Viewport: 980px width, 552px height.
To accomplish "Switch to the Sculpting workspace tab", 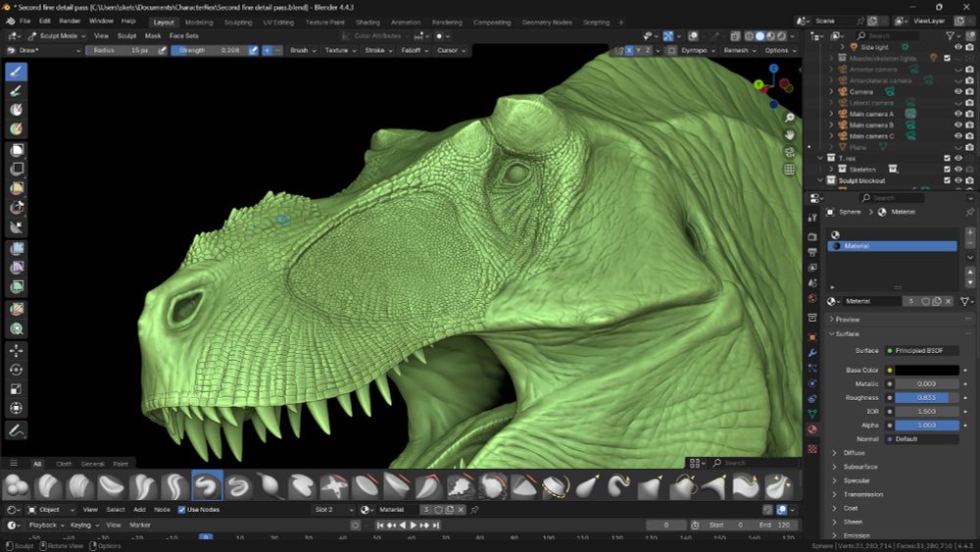I will (238, 23).
